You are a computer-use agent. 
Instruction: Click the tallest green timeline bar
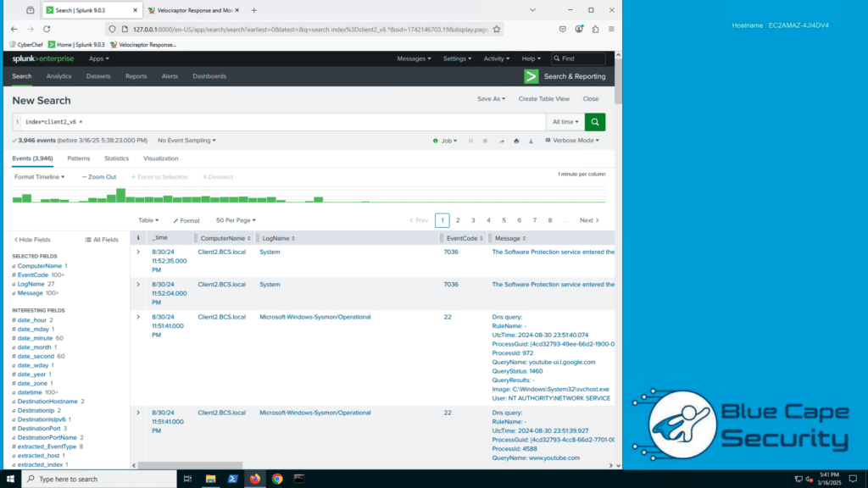pyautogui.click(x=121, y=196)
